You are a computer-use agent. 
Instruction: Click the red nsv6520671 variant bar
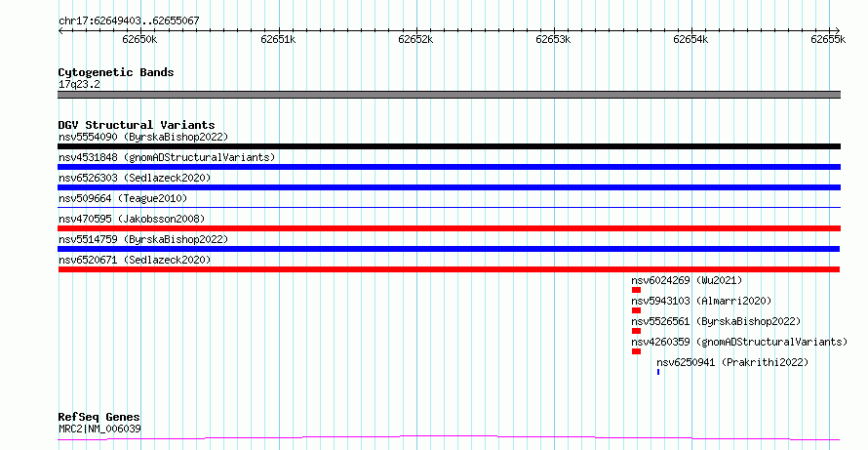tap(449, 269)
